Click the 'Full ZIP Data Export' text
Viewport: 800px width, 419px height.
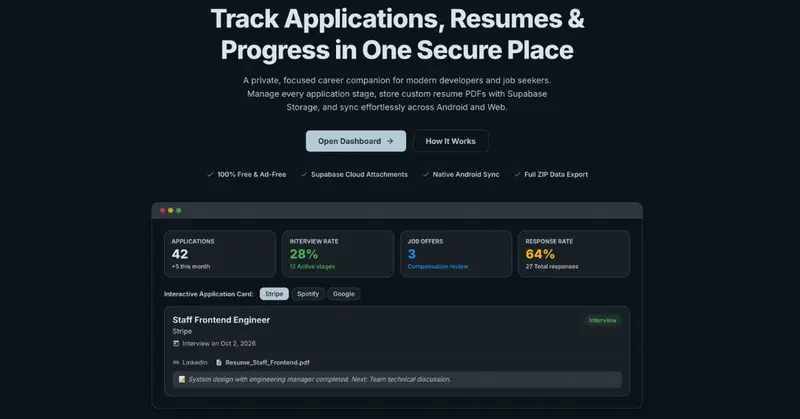556,175
